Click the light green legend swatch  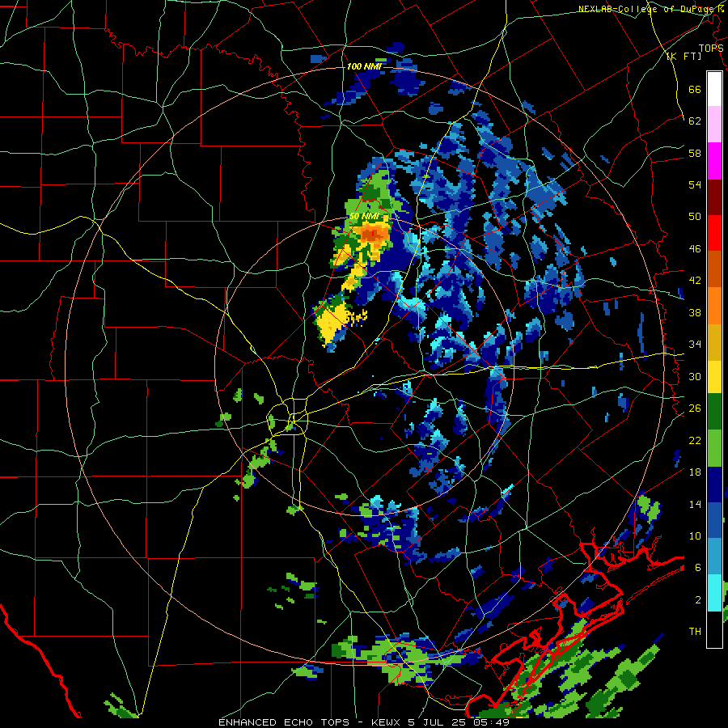[714, 447]
